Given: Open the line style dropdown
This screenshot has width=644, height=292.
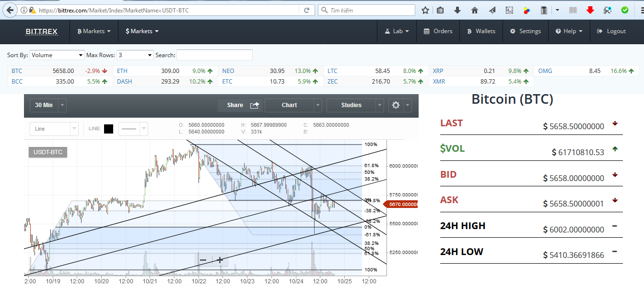Looking at the screenshot, I should click(x=133, y=129).
